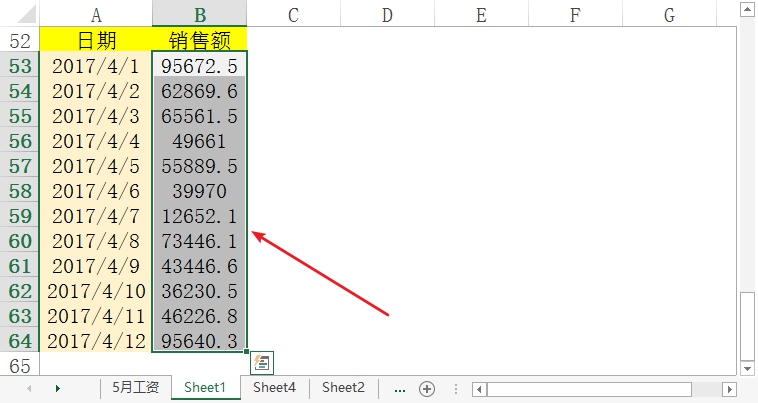Select cell with date 2017/4/1
The width and height of the screenshot is (758, 403).
point(96,66)
